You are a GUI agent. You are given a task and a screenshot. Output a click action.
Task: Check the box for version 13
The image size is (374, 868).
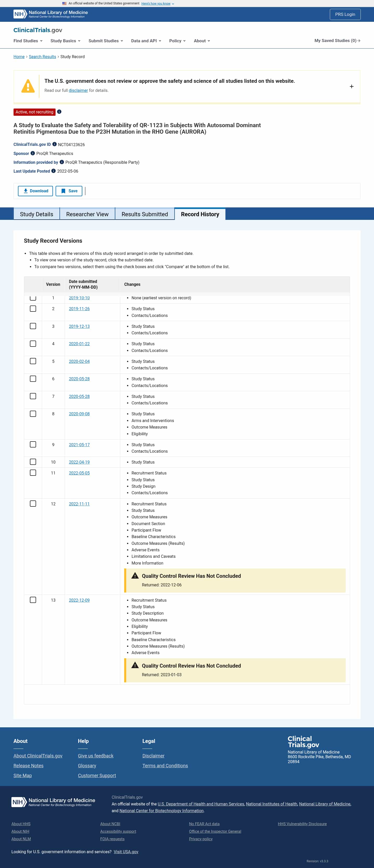(33, 600)
